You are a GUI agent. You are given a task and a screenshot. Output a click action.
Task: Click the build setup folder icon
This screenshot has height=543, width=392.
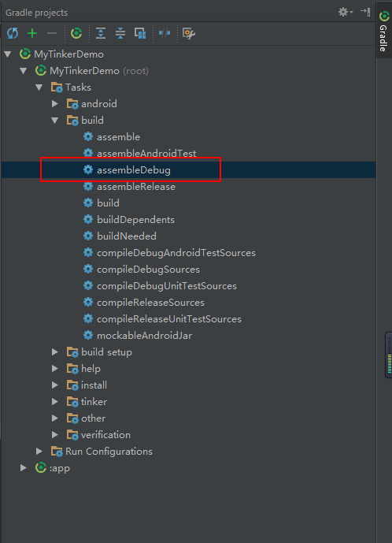point(72,352)
